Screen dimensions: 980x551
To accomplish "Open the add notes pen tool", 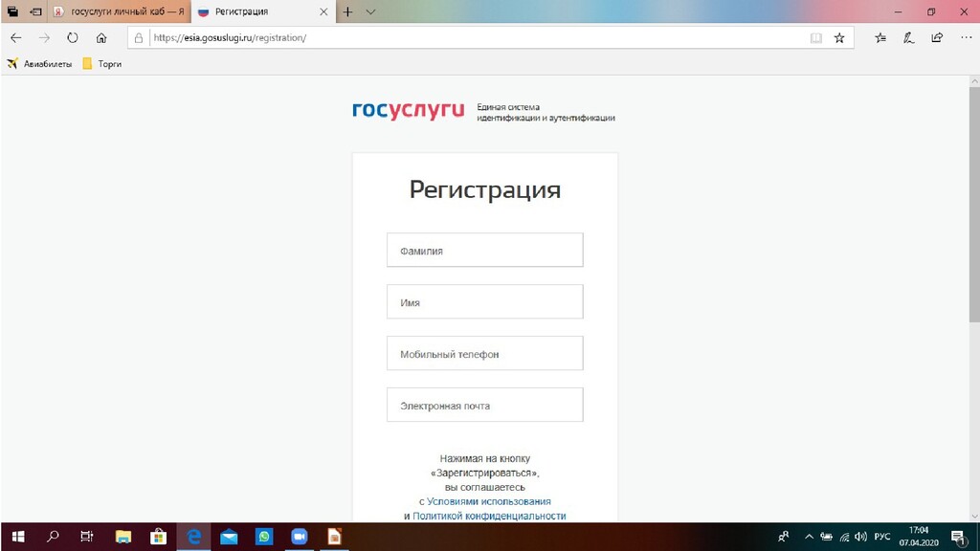I will [909, 38].
